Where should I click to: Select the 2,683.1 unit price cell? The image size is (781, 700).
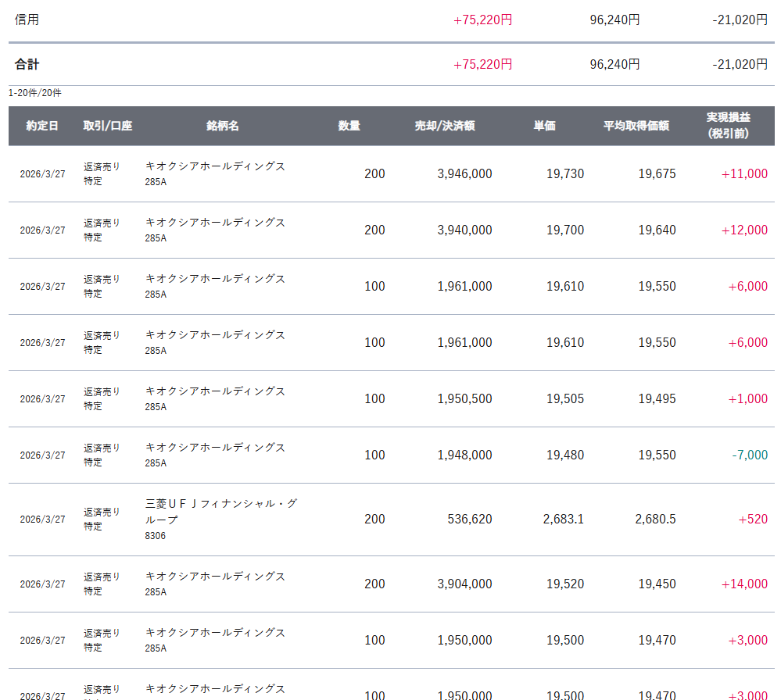click(x=563, y=519)
